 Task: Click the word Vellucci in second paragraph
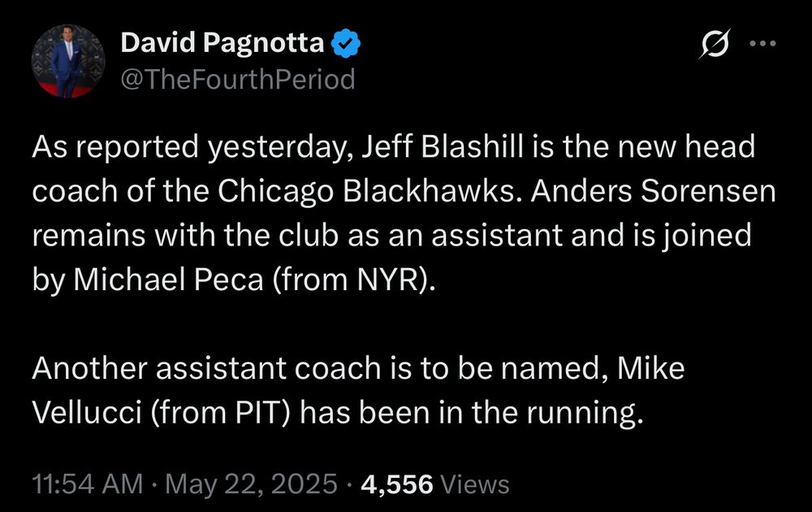point(87,413)
